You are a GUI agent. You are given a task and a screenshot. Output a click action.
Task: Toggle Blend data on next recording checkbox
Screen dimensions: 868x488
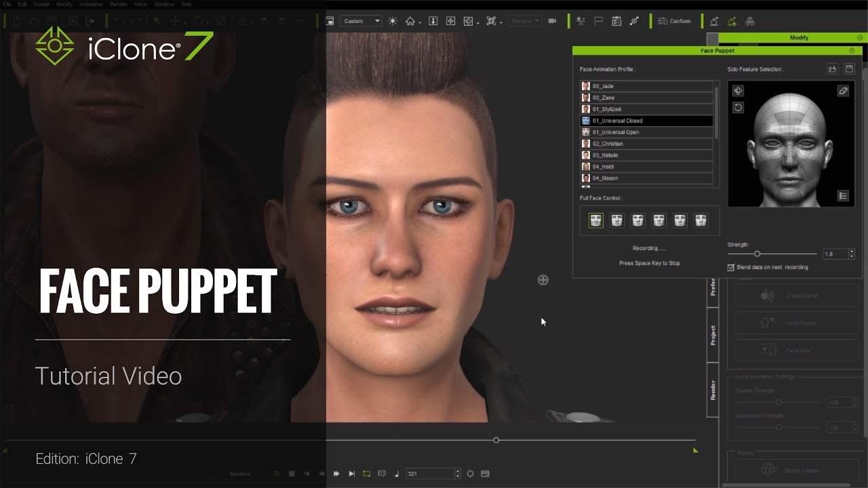click(x=731, y=267)
